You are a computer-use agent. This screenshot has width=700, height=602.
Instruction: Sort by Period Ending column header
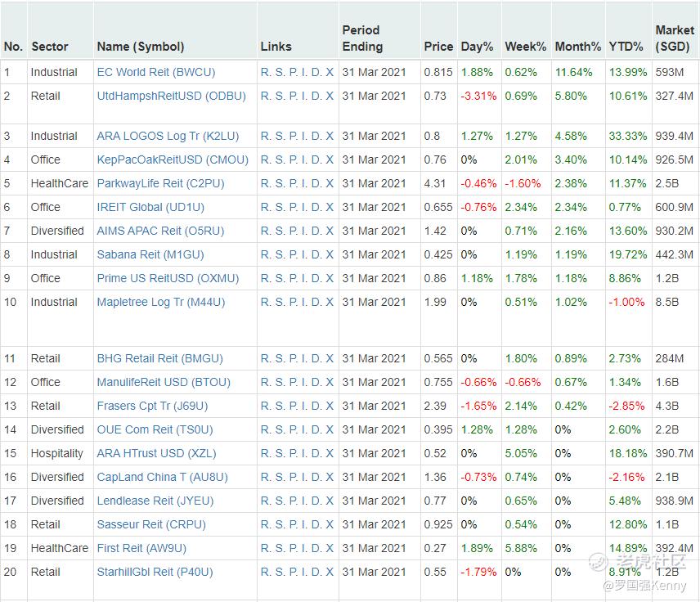click(362, 38)
